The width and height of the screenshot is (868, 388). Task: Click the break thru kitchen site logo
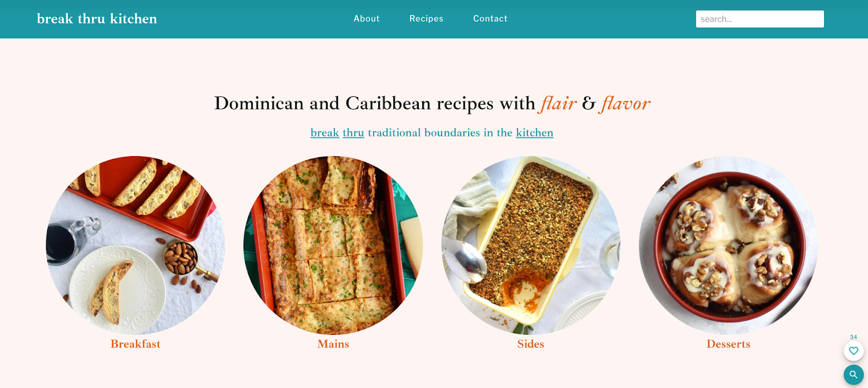click(97, 18)
